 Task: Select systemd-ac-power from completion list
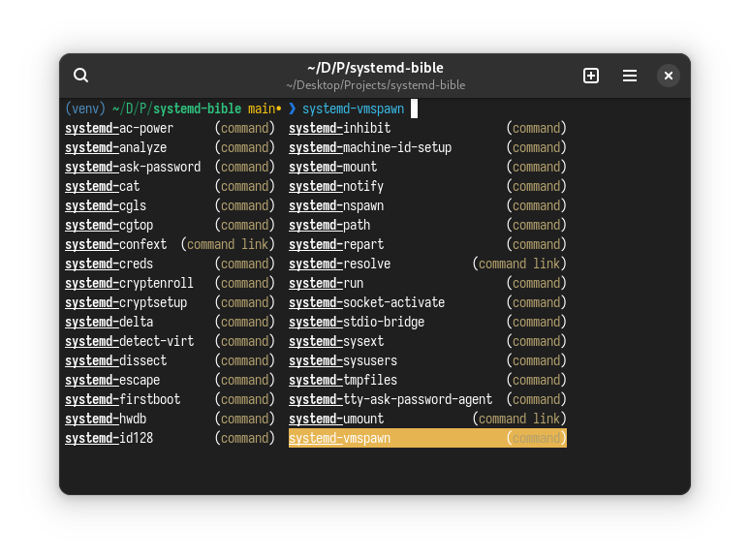point(119,128)
